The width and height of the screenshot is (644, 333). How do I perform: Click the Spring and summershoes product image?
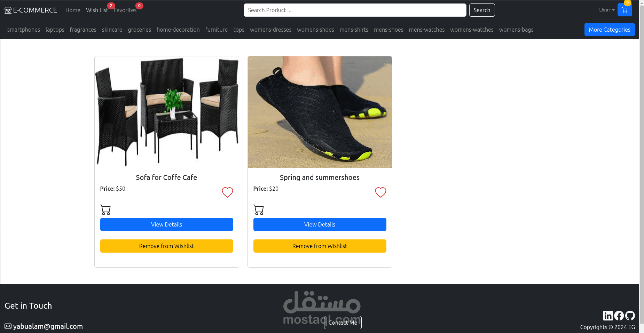pyautogui.click(x=320, y=112)
